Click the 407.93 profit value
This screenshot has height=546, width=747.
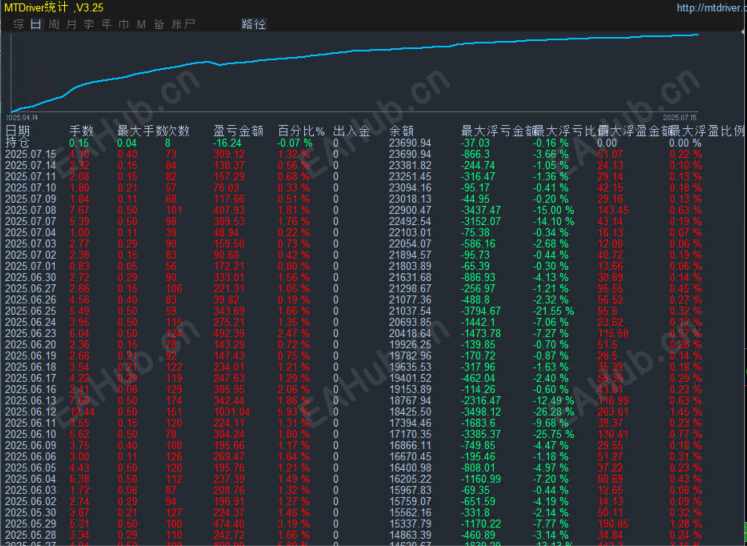pos(229,210)
